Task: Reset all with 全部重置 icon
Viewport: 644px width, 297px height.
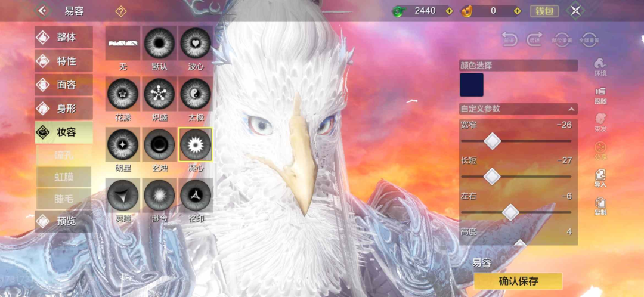Action: tap(589, 39)
